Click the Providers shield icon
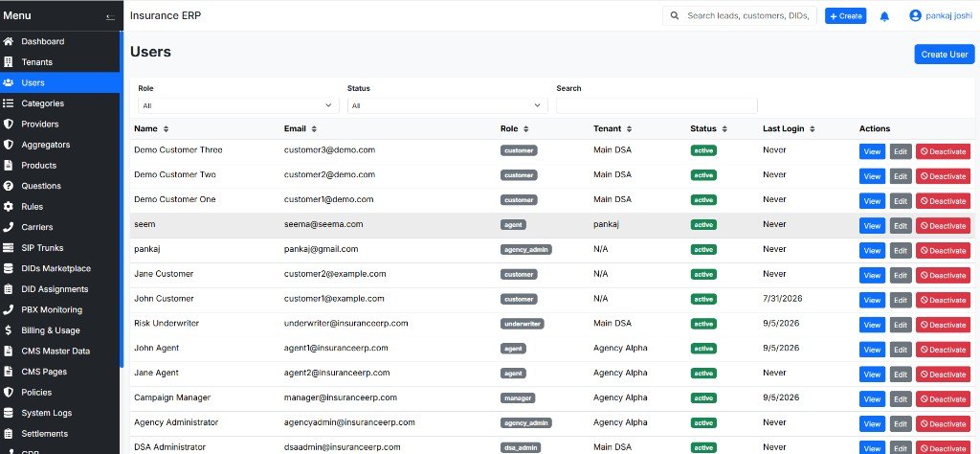The width and height of the screenshot is (980, 454). click(8, 124)
